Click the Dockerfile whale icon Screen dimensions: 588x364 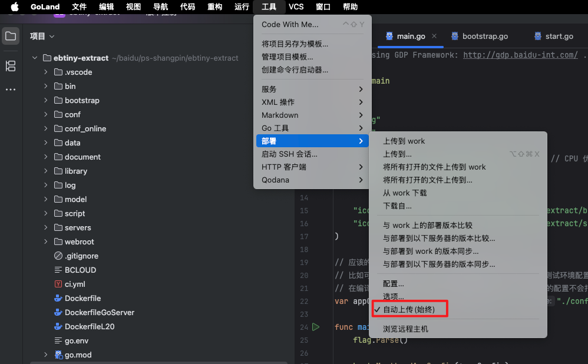[x=58, y=299]
